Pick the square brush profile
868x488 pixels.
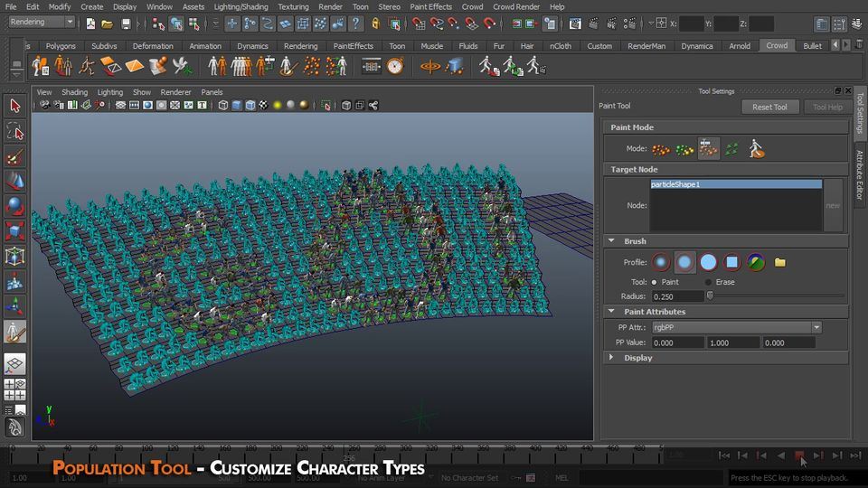pyautogui.click(x=732, y=262)
